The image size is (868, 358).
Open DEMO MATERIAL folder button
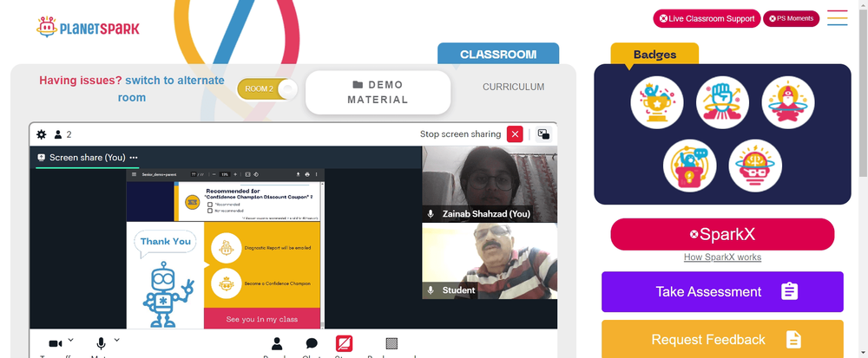[378, 92]
